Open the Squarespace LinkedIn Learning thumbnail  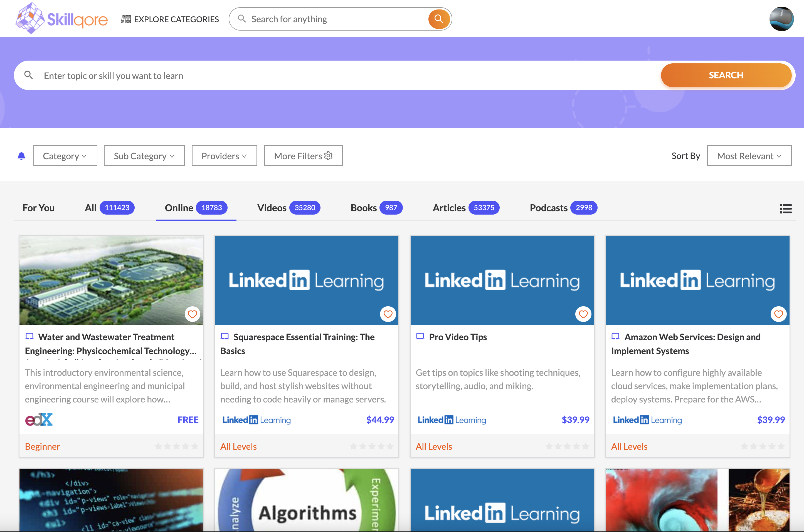(307, 280)
